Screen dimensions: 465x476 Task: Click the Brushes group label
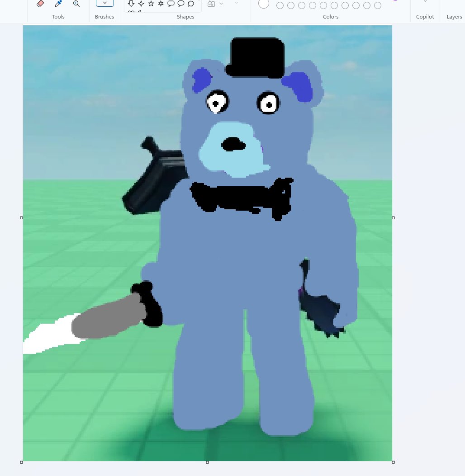tap(104, 17)
